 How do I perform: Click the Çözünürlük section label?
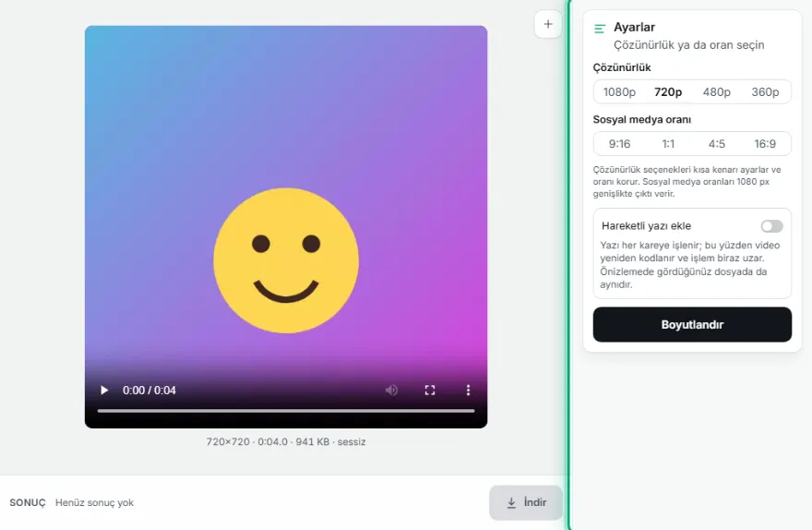(622, 67)
